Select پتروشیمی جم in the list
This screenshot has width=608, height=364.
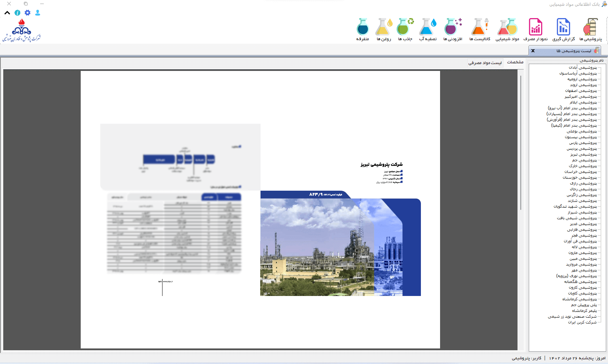click(584, 160)
